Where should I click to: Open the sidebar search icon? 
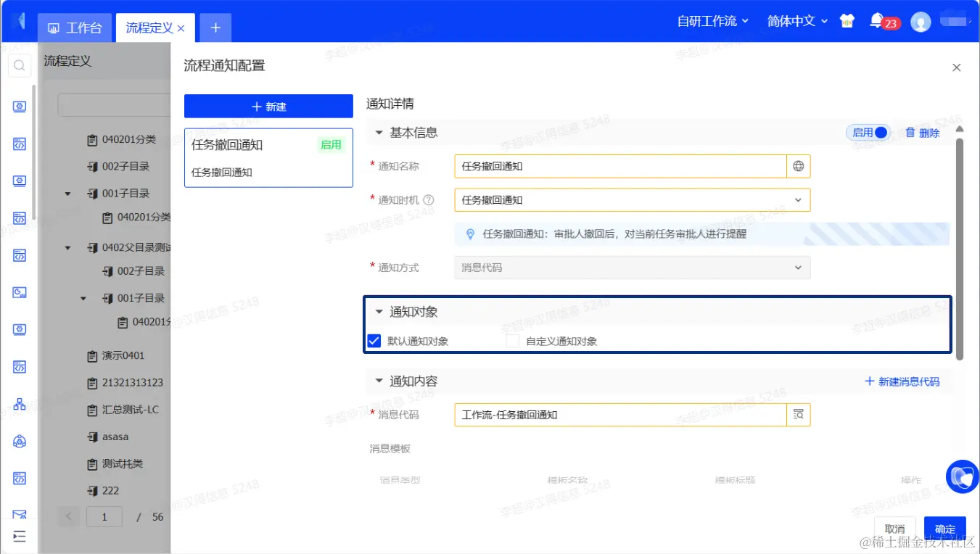click(20, 66)
